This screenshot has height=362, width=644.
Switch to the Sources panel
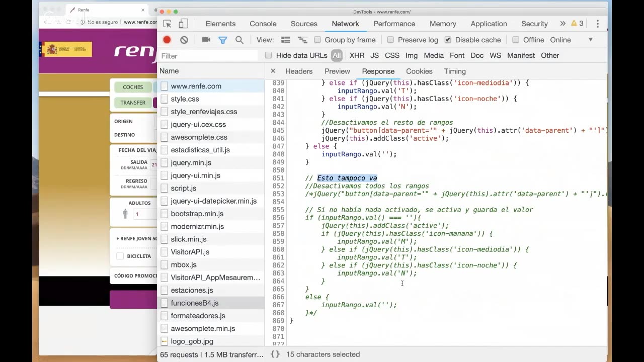point(304,24)
